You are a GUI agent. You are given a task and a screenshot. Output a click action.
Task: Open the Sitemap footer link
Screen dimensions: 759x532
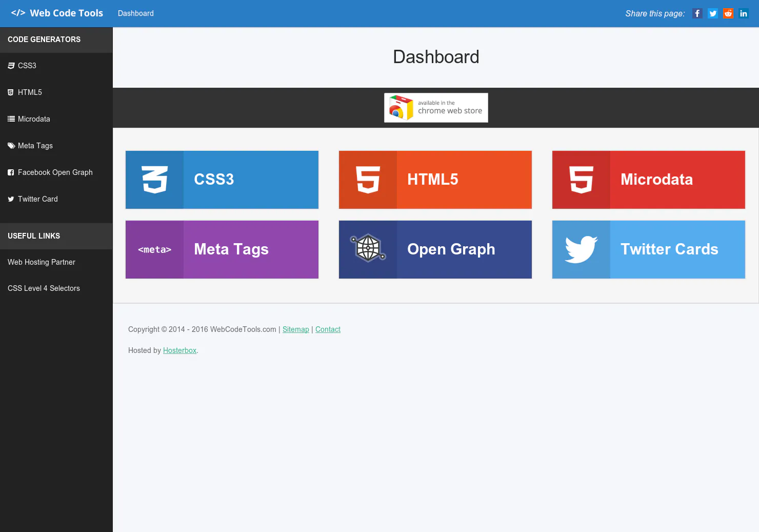click(x=296, y=329)
